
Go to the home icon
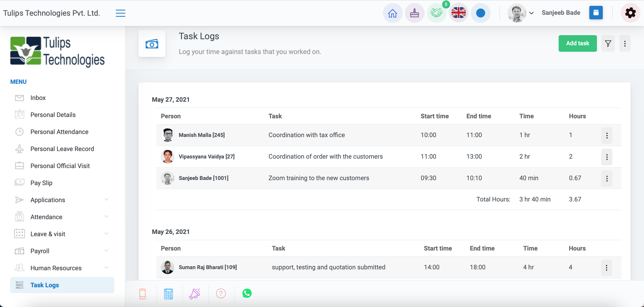point(393,13)
